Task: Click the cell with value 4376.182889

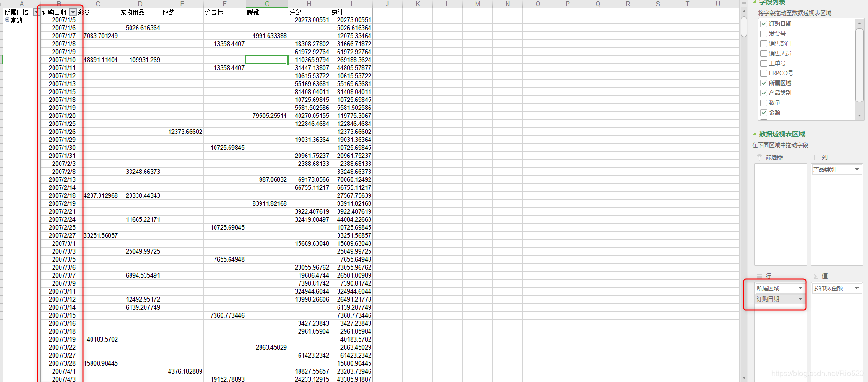Action: pos(182,372)
